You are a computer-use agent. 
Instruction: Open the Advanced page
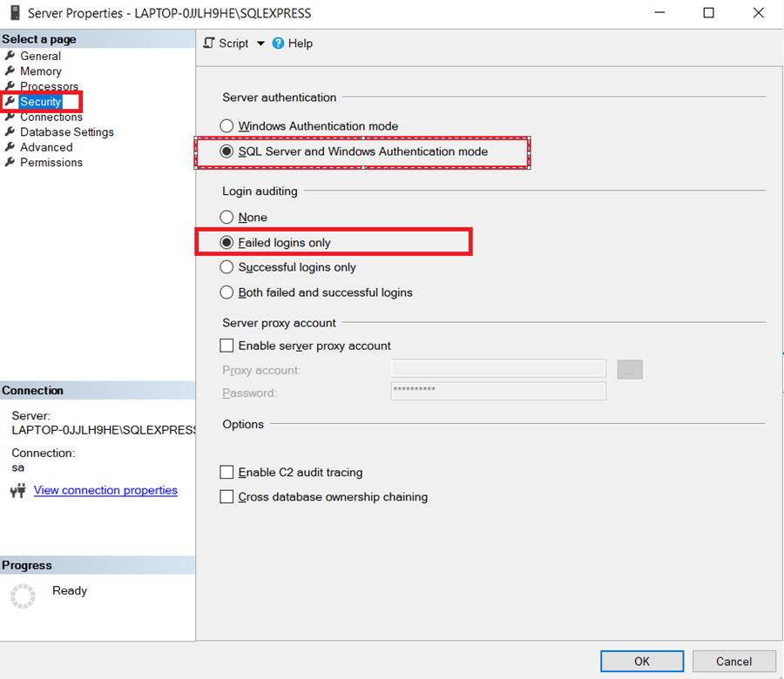[x=46, y=147]
